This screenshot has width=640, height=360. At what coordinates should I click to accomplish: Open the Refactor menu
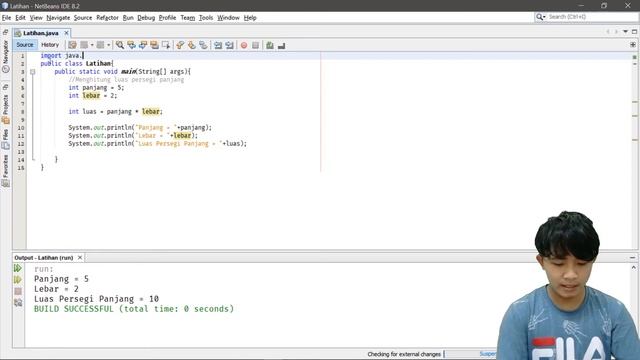pyautogui.click(x=107, y=18)
